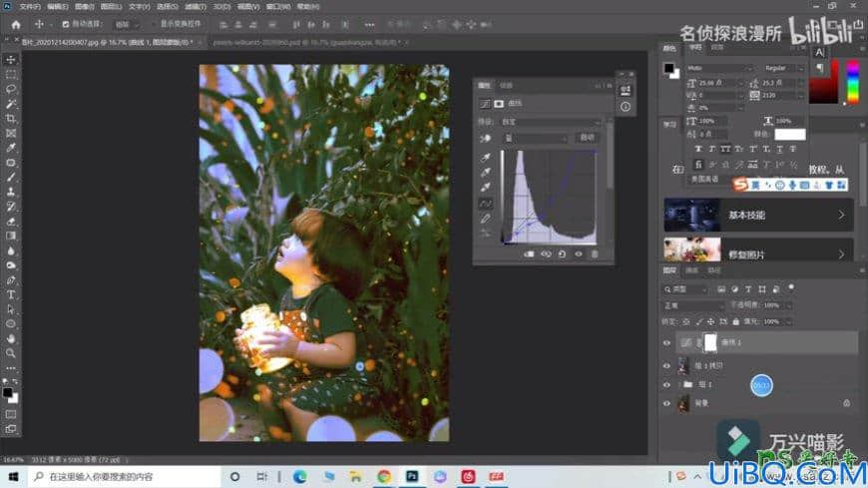
Task: Toggle the layer filter on/off switch
Action: pos(791,287)
